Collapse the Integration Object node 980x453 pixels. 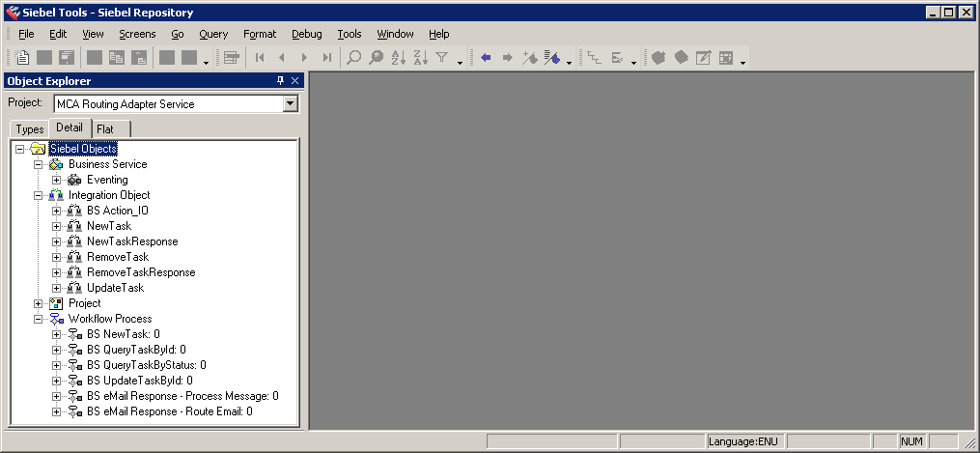tap(38, 195)
